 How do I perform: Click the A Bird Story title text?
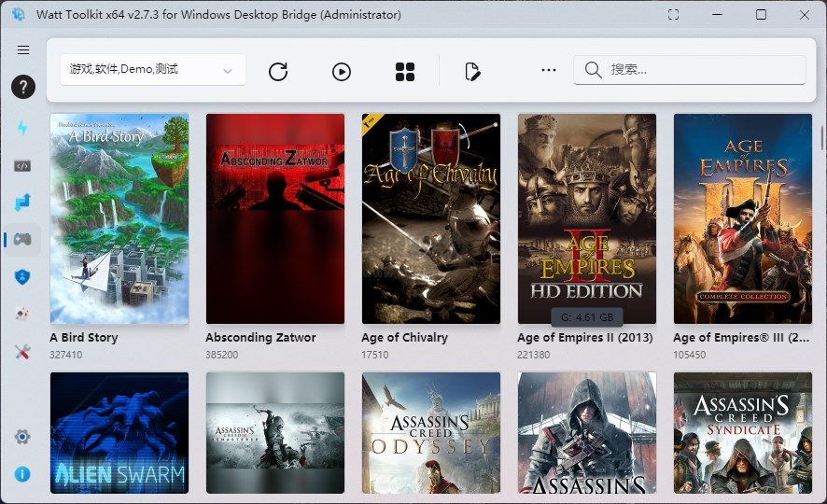click(84, 338)
